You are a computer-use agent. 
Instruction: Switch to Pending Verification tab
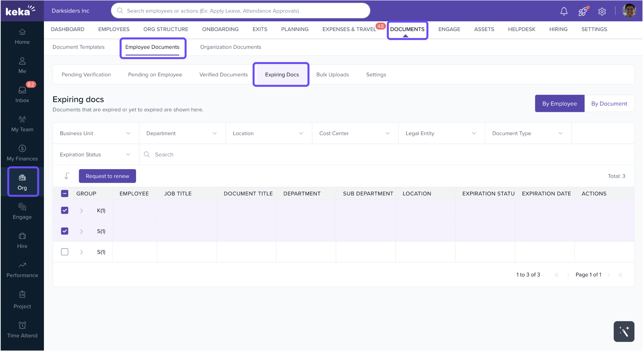(x=86, y=75)
